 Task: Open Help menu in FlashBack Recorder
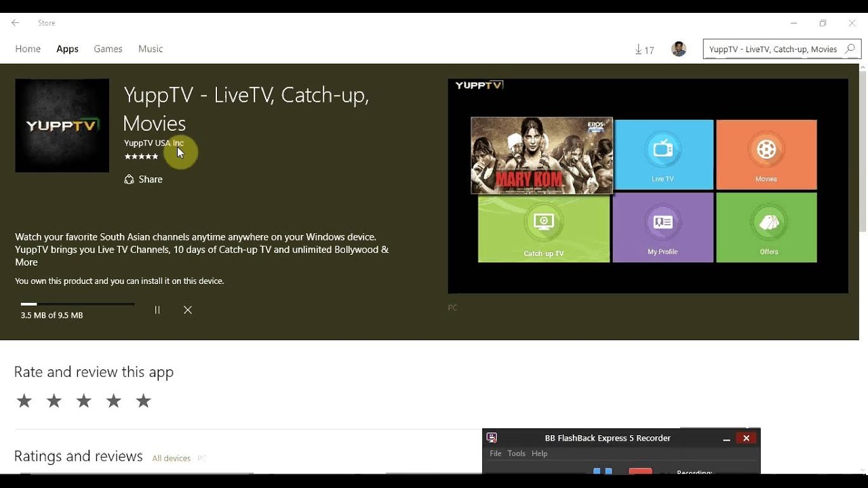point(540,453)
